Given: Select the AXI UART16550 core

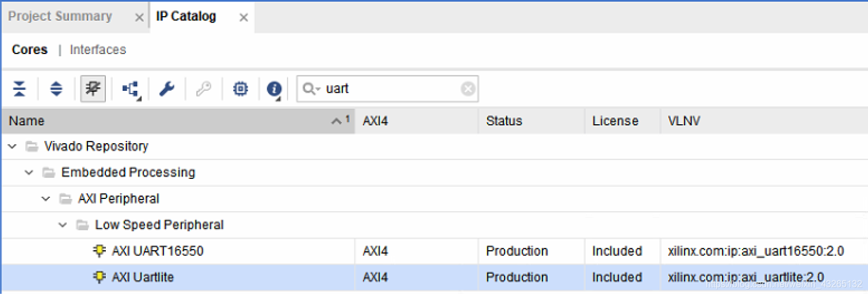Looking at the screenshot, I should [158, 251].
